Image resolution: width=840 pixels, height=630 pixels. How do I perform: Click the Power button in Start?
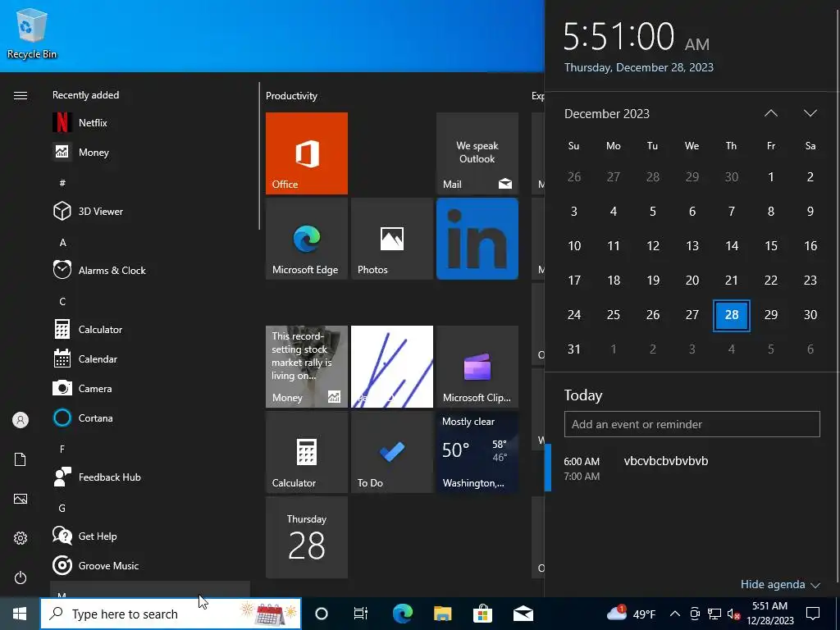tap(21, 577)
